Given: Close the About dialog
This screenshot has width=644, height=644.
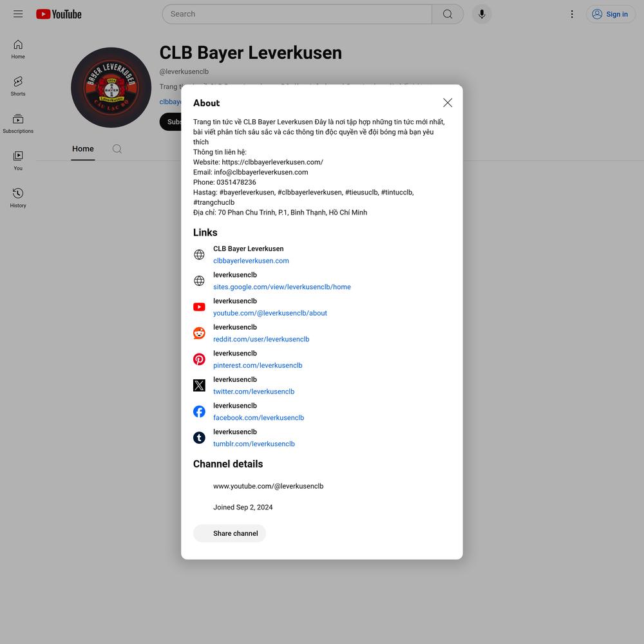Looking at the screenshot, I should pyautogui.click(x=448, y=103).
